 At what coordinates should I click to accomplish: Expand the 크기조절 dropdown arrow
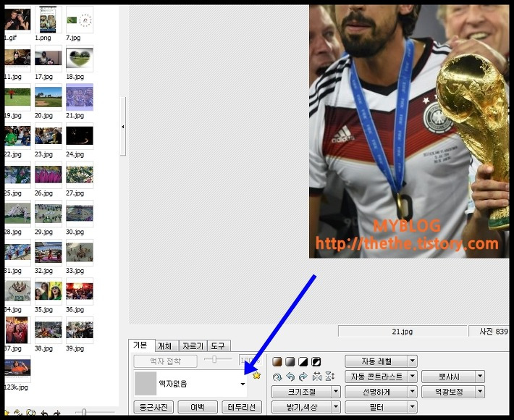coord(336,392)
